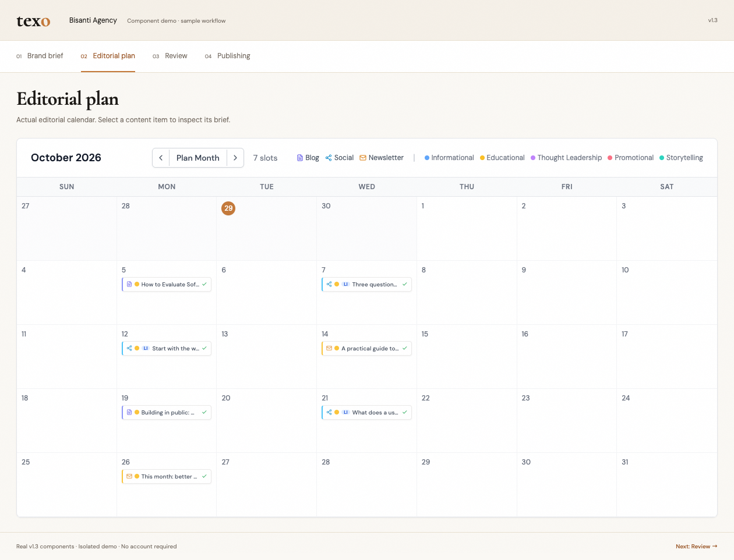Open 'This month: better...' newsletter item
Viewport: 734px width, 560px height.
coord(167,476)
